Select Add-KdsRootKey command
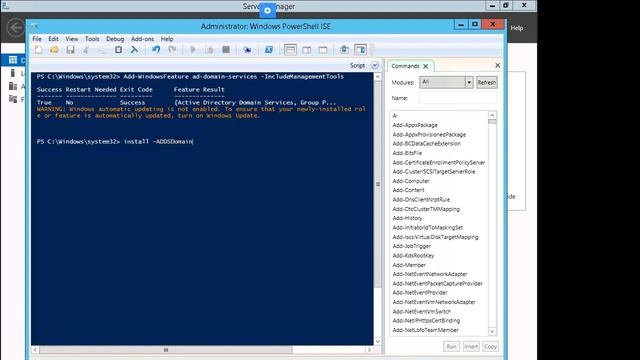Screen dimensions: 640x360 pos(413,256)
